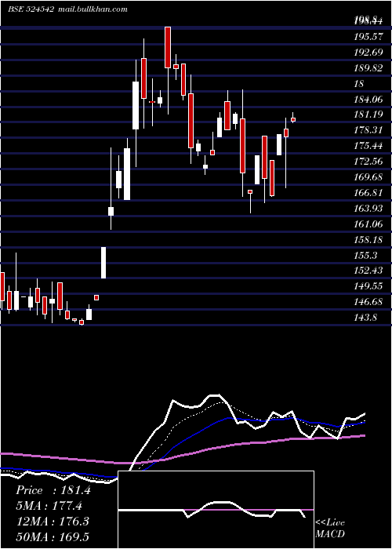
Task: Click the Price : 181.4 readout
Action: tap(53, 490)
